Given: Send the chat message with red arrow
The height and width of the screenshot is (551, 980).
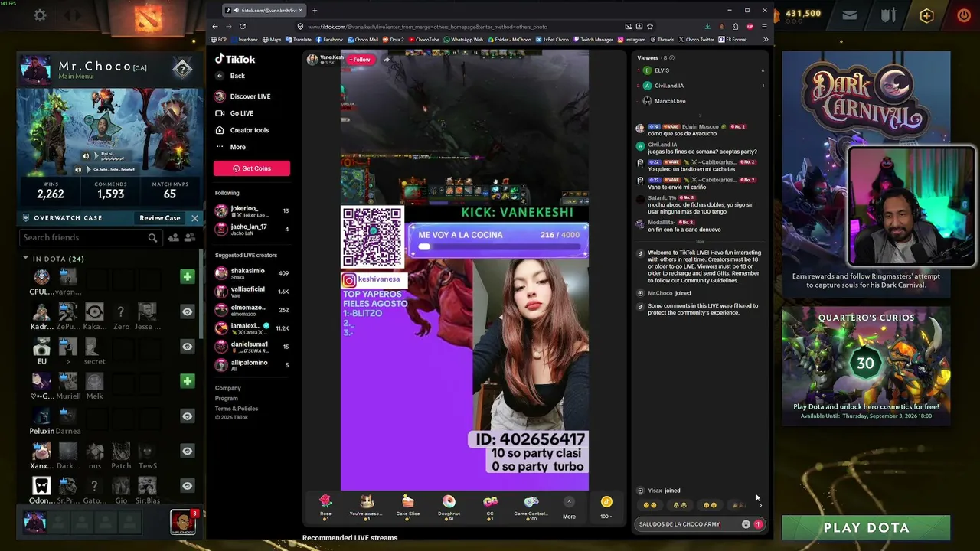Looking at the screenshot, I should 758,524.
